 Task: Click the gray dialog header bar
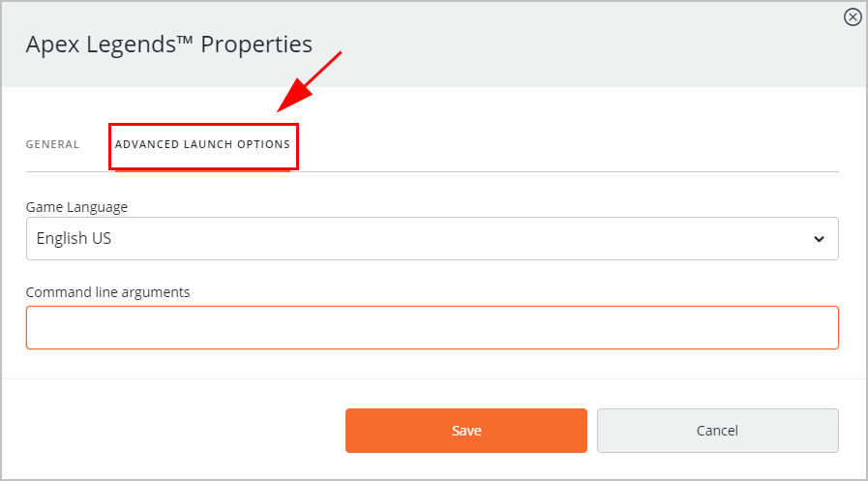[581, 45]
